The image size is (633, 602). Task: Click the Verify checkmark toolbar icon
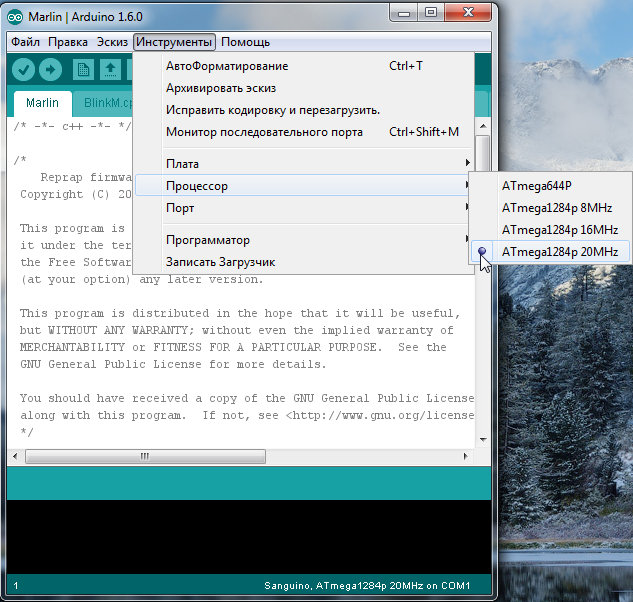pos(23,69)
